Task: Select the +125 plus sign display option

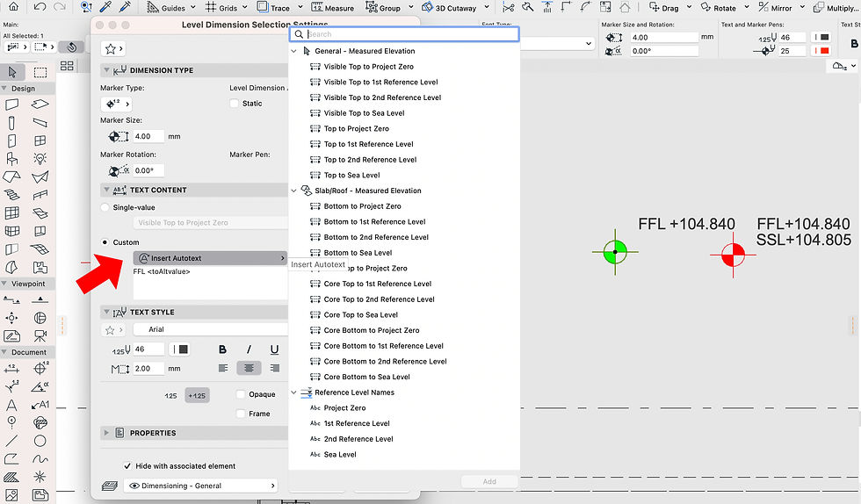Action: 197,395
